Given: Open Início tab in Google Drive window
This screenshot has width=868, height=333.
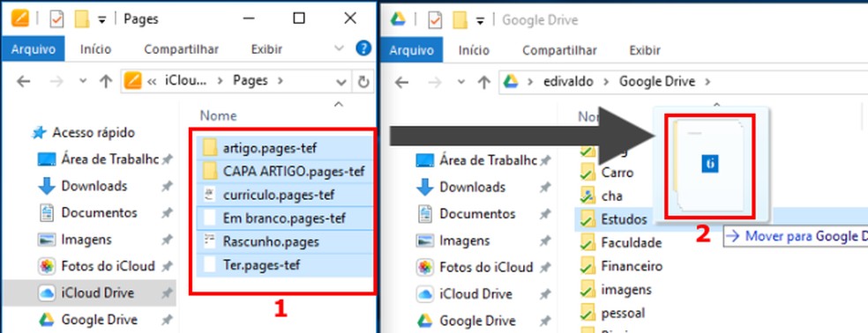Looking at the screenshot, I should pos(474,50).
